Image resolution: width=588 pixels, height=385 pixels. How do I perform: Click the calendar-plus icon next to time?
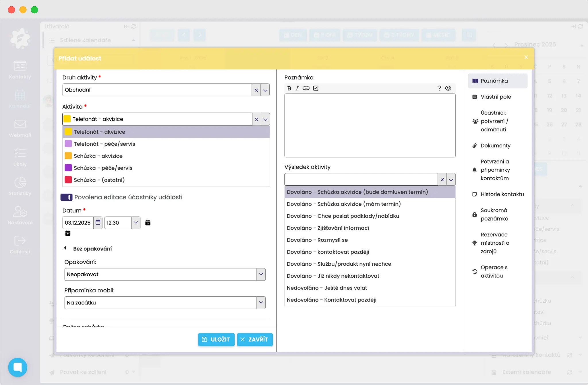(148, 223)
